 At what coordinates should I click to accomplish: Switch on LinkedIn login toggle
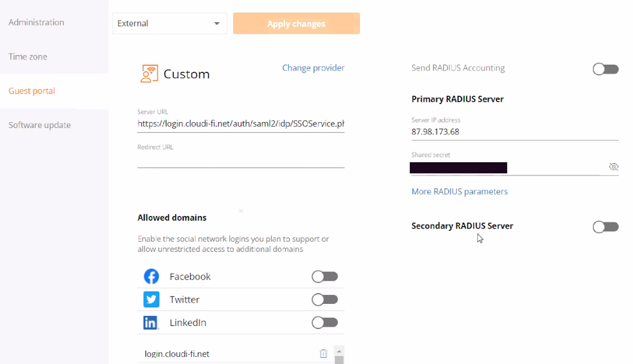tap(324, 322)
